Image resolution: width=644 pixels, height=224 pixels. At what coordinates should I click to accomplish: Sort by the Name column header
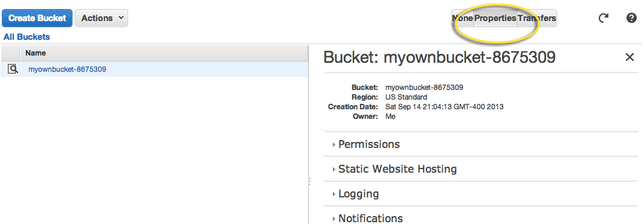pos(164,53)
